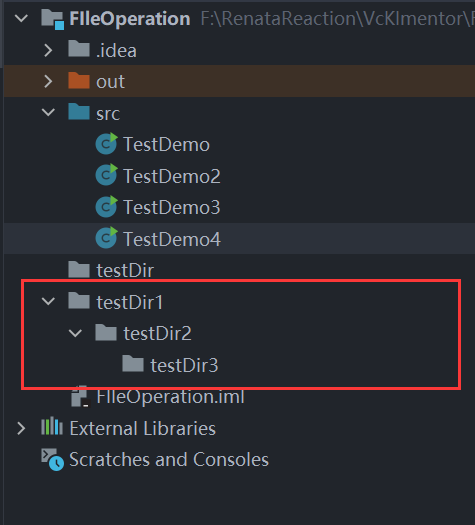Select the FileOperation.iml file name
475x525 pixels.
click(170, 397)
